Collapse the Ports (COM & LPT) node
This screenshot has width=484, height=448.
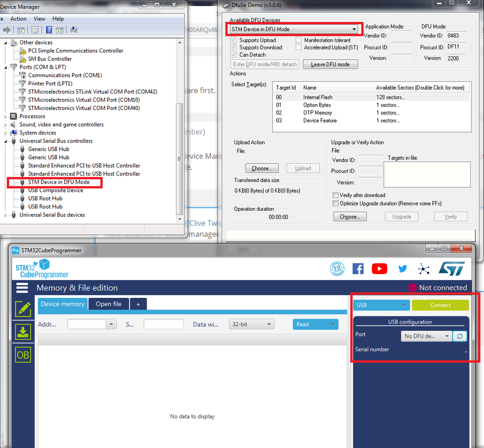5,67
